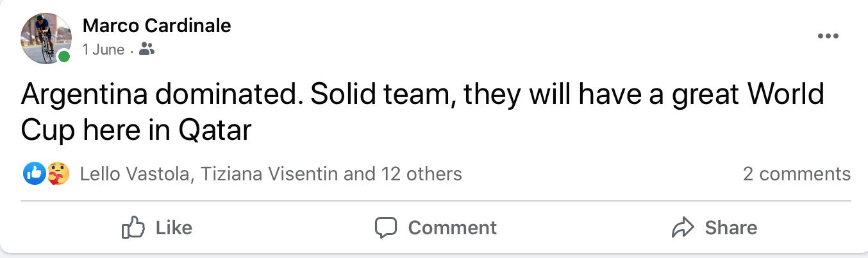Image resolution: width=868 pixels, height=258 pixels.
Task: Show the "12 others" who reacted
Action: tap(421, 174)
